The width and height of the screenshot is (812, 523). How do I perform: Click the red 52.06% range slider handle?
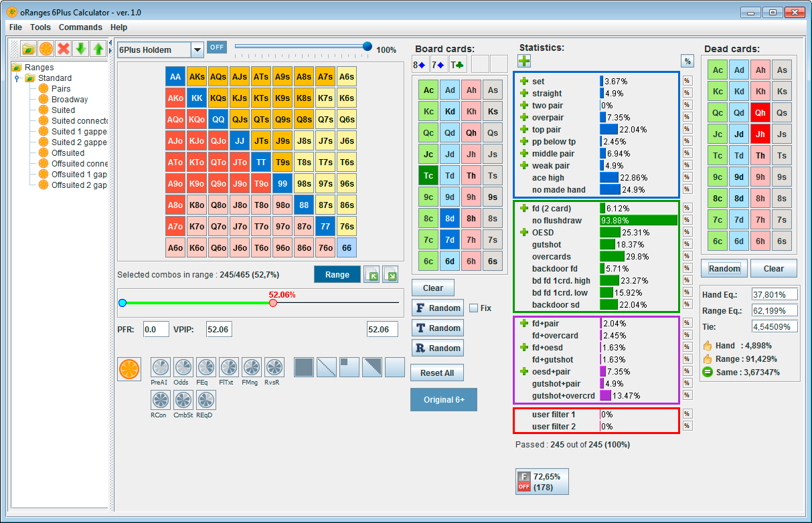tap(273, 303)
